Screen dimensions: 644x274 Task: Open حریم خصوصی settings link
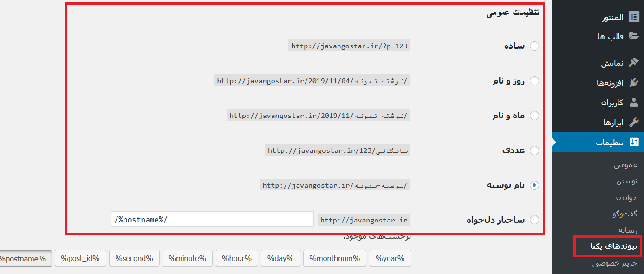pyautogui.click(x=615, y=264)
